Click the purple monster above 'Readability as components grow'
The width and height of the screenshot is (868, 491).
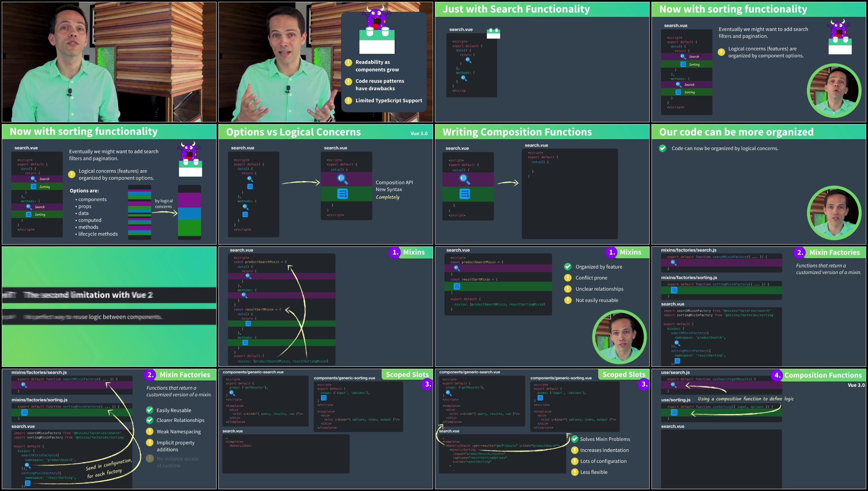(376, 17)
